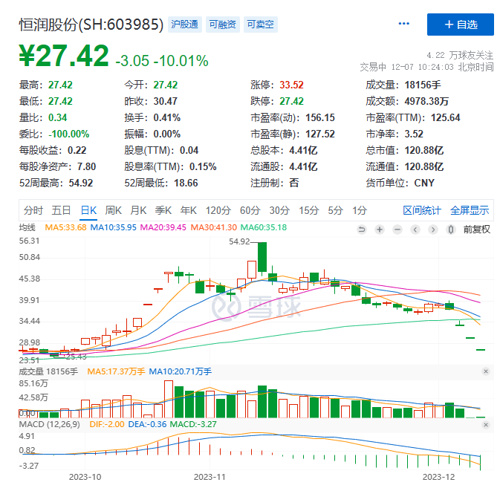
Task: Select the 月K monthly chart tab
Action: pyautogui.click(x=138, y=210)
